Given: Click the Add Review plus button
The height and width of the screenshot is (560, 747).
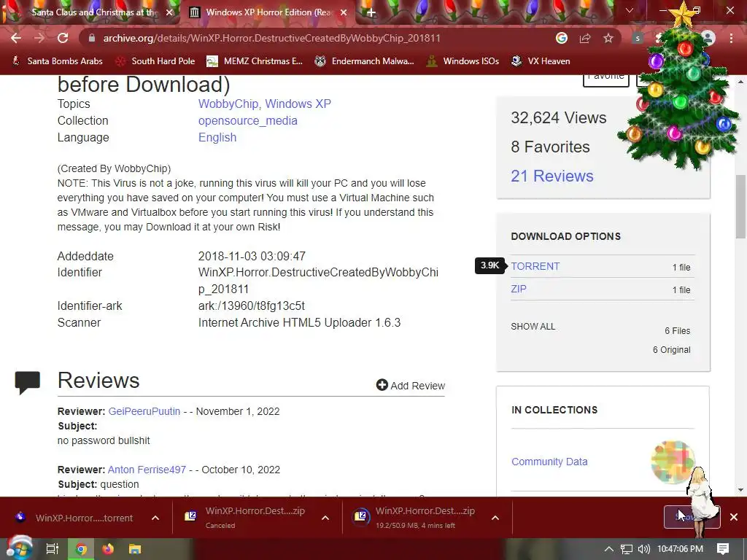Looking at the screenshot, I should pyautogui.click(x=410, y=385).
